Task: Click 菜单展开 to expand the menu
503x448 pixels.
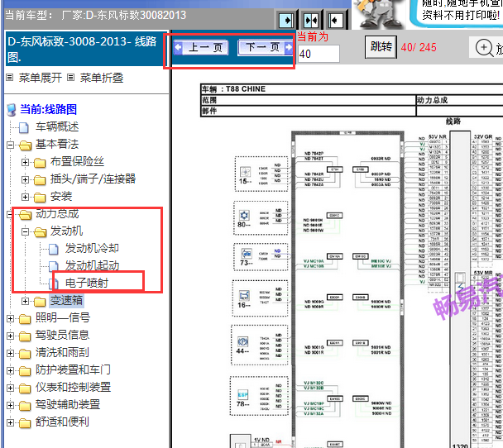Action: [x=40, y=78]
